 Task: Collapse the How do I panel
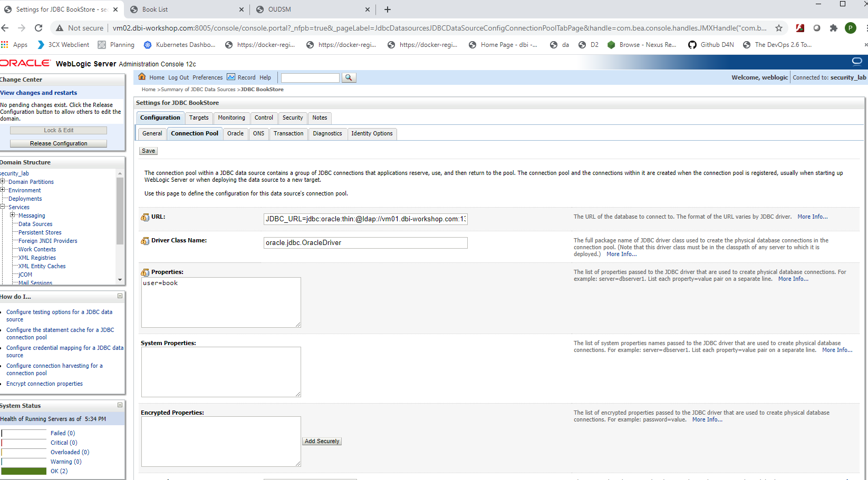tap(120, 296)
